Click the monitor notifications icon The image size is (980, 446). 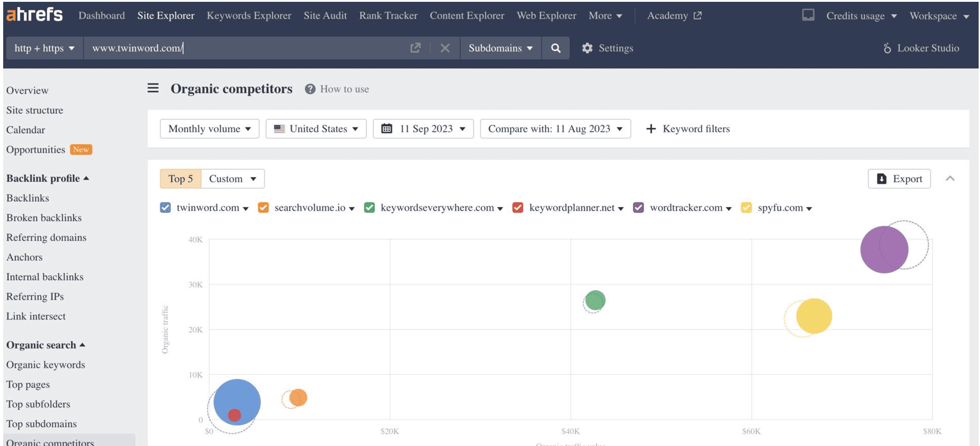808,15
